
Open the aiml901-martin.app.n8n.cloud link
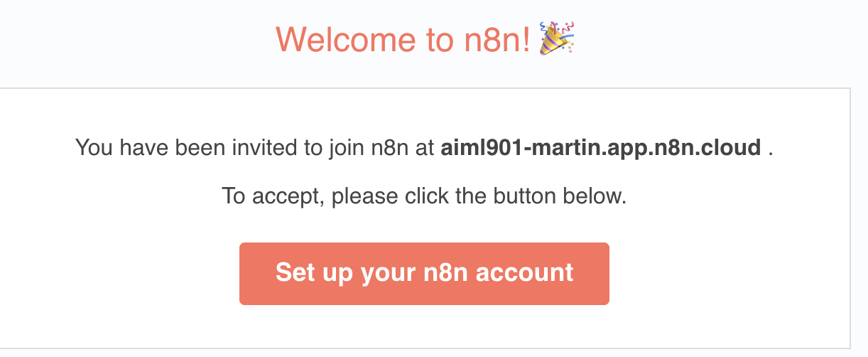pyautogui.click(x=601, y=149)
